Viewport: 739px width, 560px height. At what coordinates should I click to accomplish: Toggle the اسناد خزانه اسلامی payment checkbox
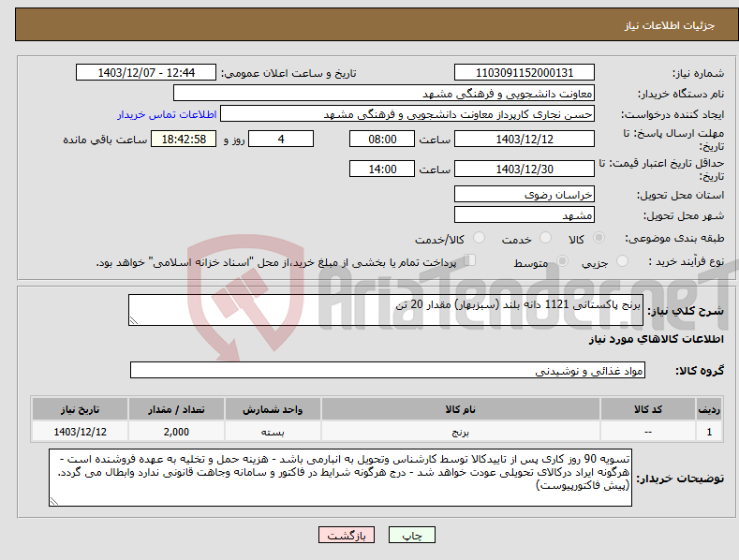(469, 260)
